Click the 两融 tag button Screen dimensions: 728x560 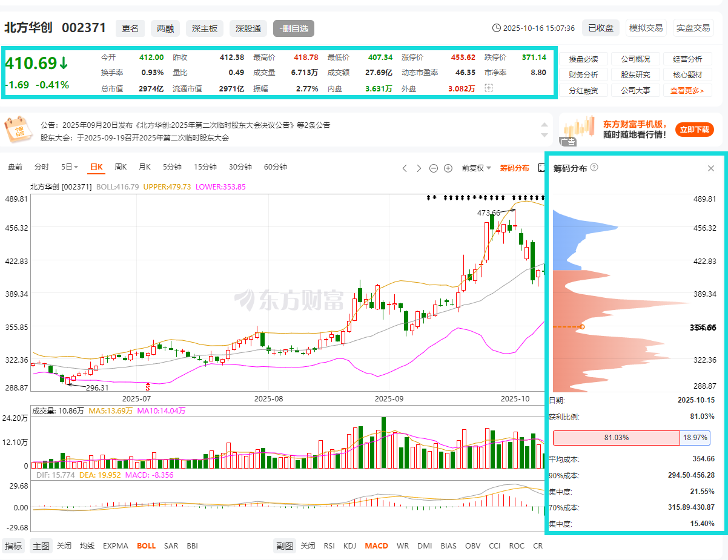tap(165, 28)
